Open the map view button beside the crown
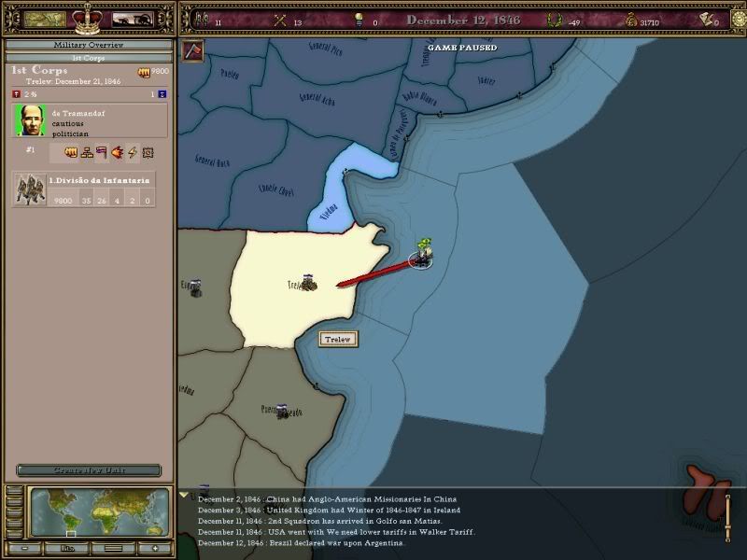This screenshot has width=747, height=560. coord(43,18)
